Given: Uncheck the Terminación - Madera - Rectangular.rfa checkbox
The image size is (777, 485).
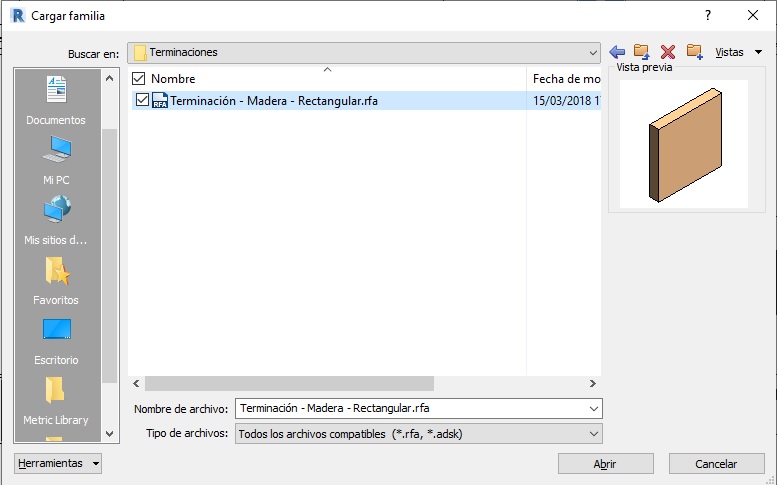Looking at the screenshot, I should tap(142, 100).
